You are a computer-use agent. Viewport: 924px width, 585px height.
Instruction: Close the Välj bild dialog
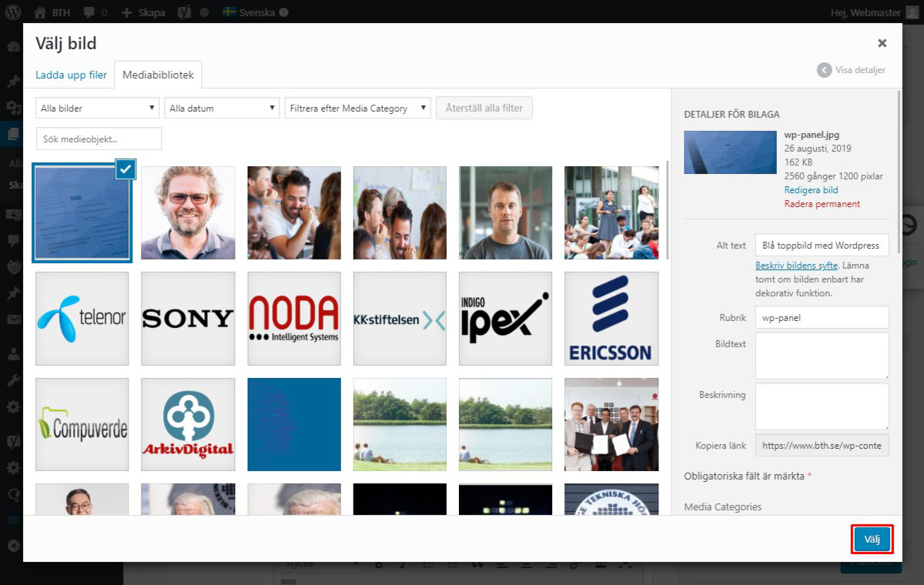pyautogui.click(x=882, y=43)
